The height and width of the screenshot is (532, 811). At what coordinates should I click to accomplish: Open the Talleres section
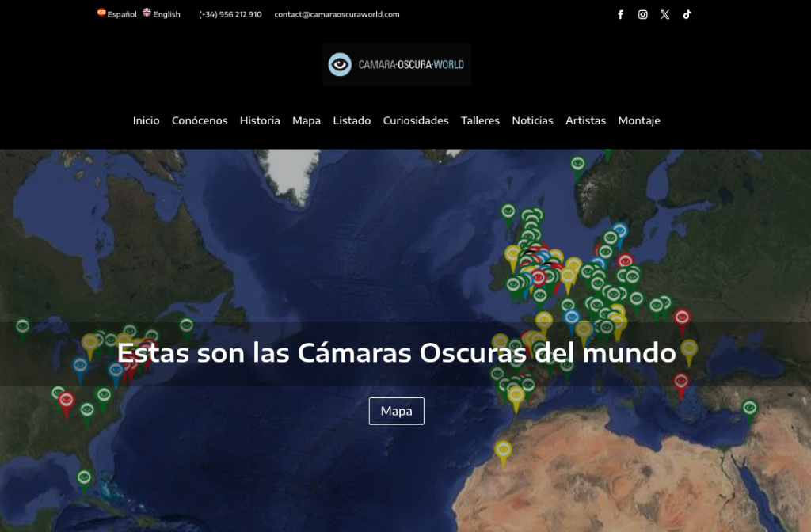point(480,120)
